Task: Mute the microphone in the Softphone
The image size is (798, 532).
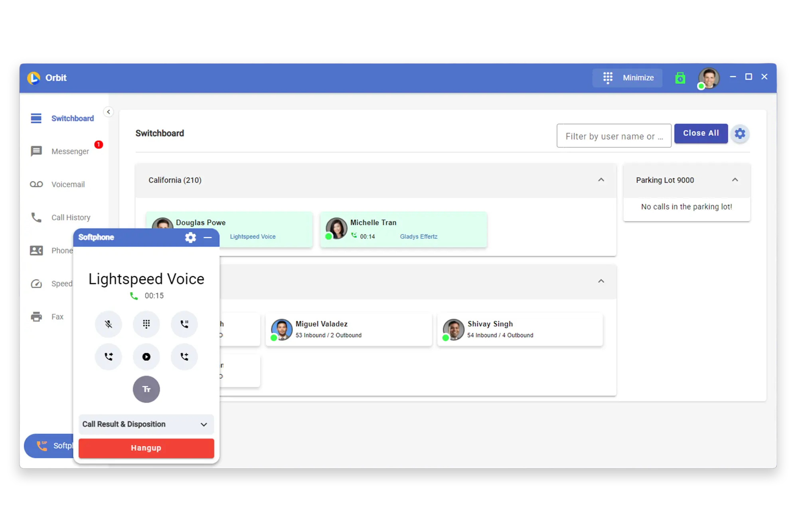Action: coord(109,324)
